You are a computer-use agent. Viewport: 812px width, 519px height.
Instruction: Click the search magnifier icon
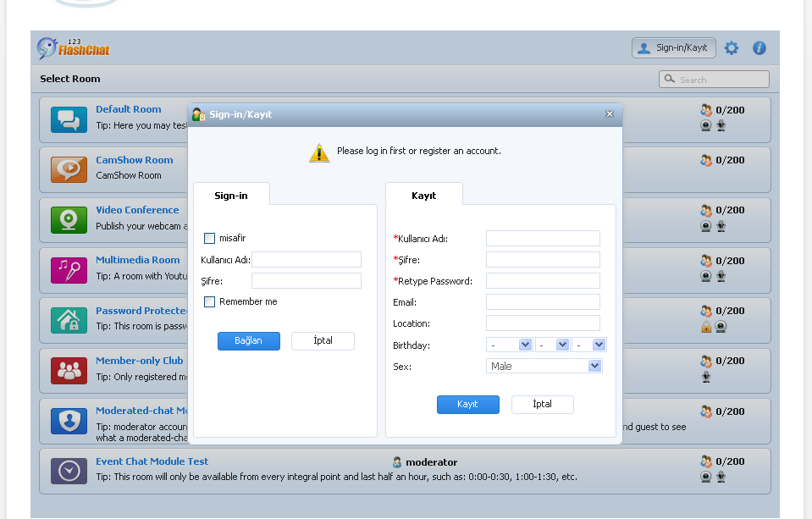point(670,79)
